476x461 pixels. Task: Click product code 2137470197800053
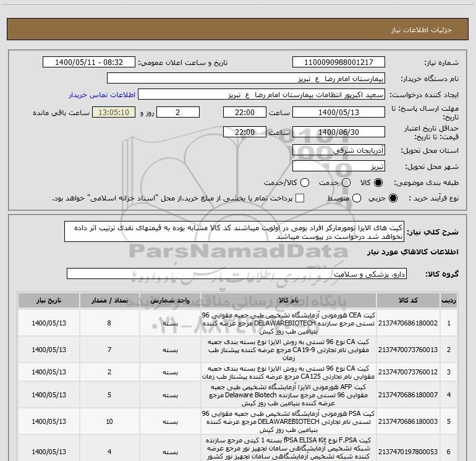408,452
